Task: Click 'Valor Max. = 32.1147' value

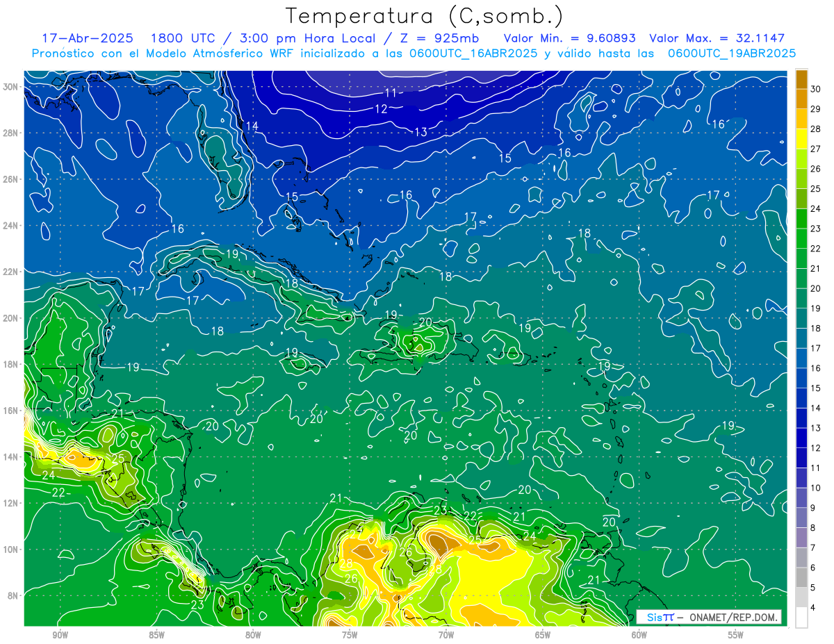Action: [717, 38]
